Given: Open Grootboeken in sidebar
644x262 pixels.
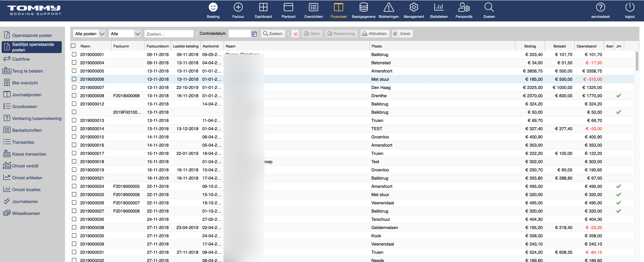Looking at the screenshot, I should (x=24, y=107).
